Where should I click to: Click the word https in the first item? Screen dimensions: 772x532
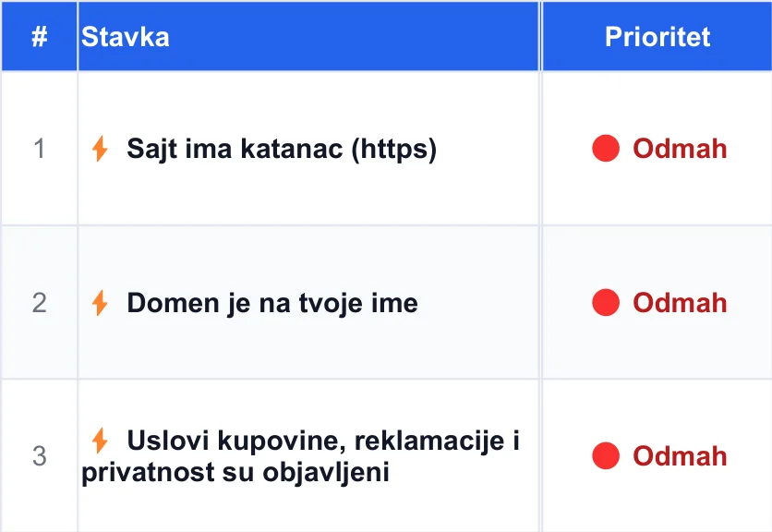click(394, 149)
